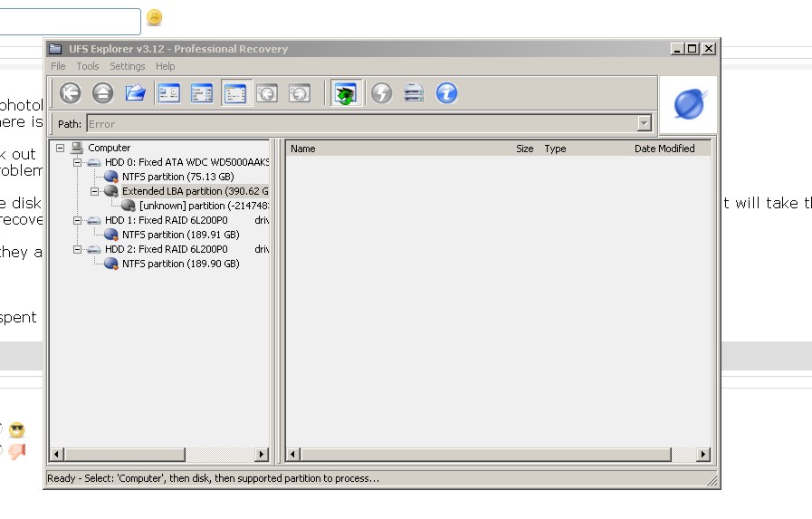This screenshot has height=519, width=812.
Task: Toggle the second view mode button
Action: click(x=201, y=92)
